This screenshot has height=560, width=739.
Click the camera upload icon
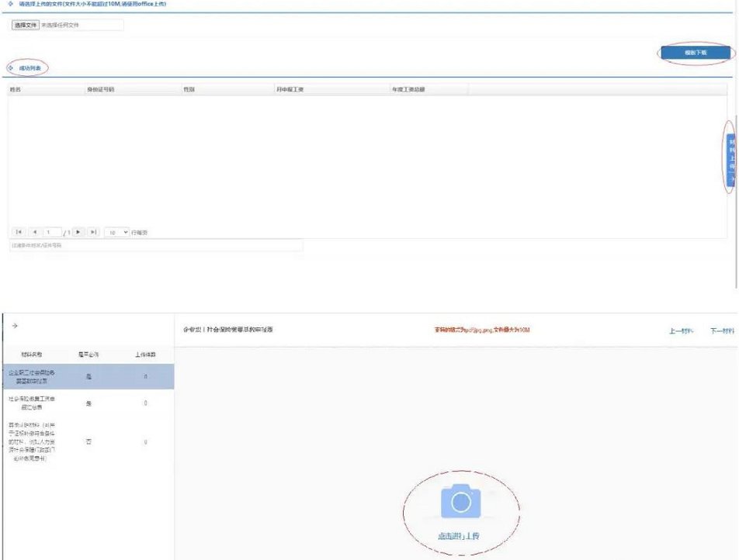click(461, 502)
